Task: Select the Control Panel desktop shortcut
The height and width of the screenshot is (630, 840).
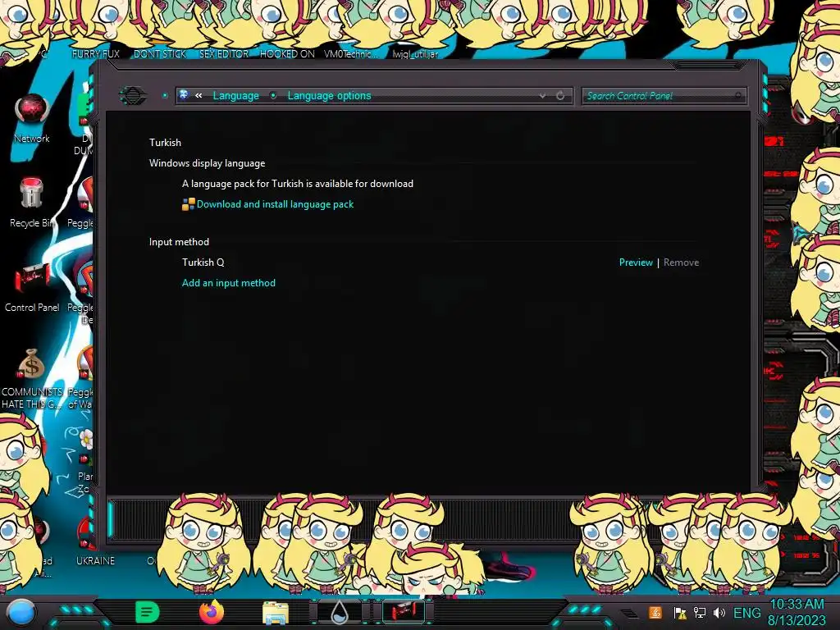Action: (32, 287)
